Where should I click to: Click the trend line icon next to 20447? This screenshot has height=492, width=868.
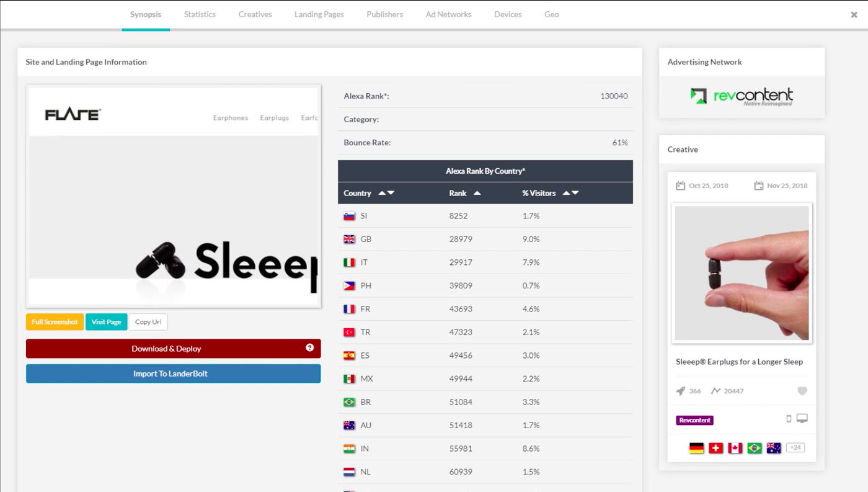[715, 391]
